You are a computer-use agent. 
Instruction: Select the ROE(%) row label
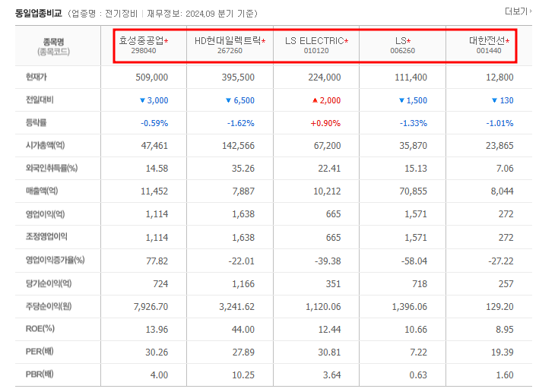40,329
